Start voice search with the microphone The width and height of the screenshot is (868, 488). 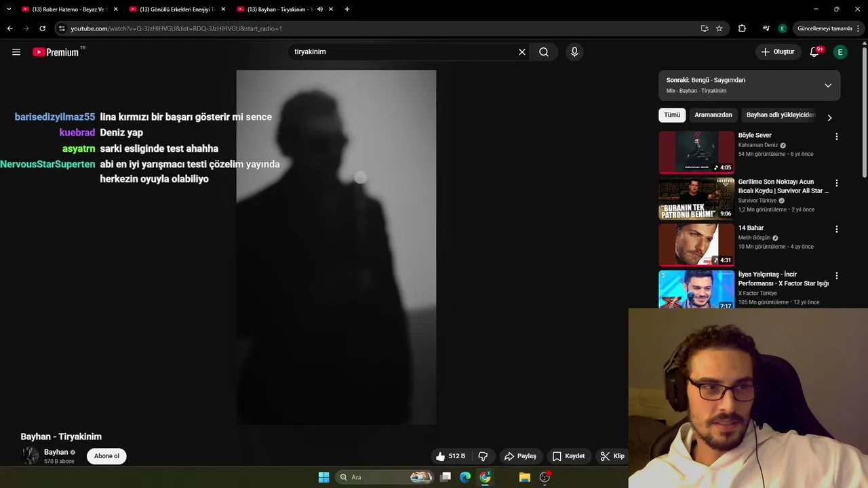tap(574, 52)
